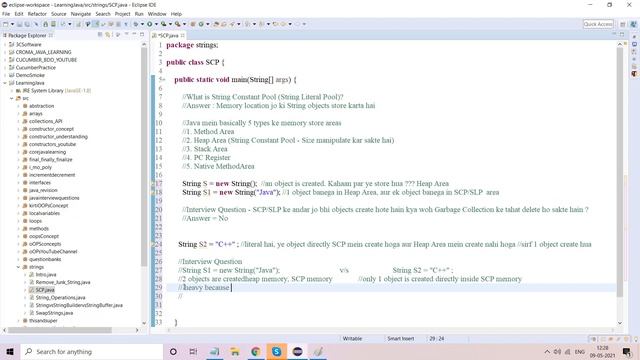Collapse the LearningJava project node

(x=5, y=83)
